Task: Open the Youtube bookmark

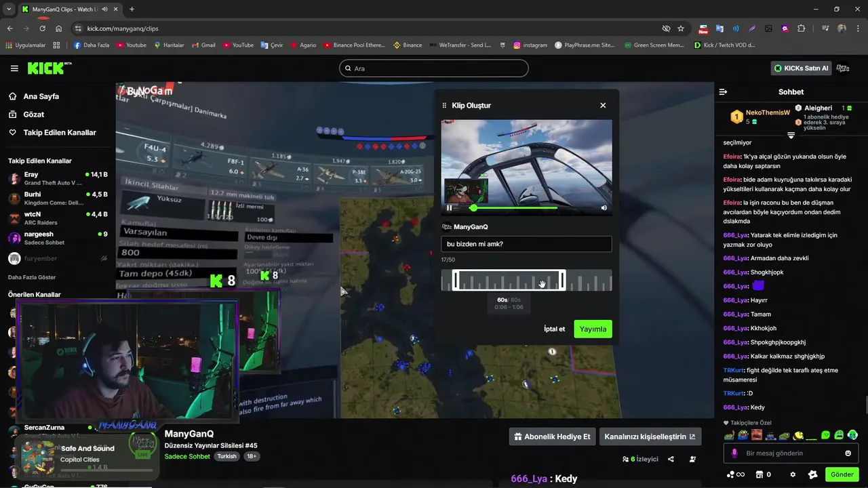Action: pos(132,45)
